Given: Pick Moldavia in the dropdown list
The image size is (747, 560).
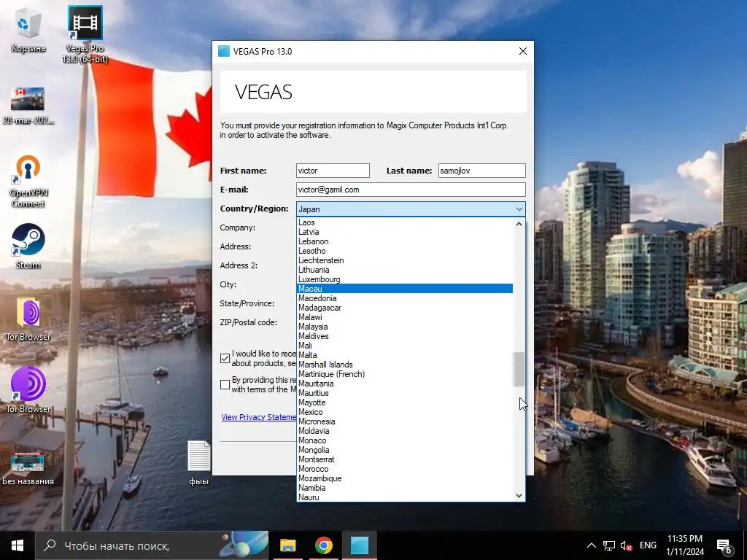Looking at the screenshot, I should pyautogui.click(x=404, y=431).
